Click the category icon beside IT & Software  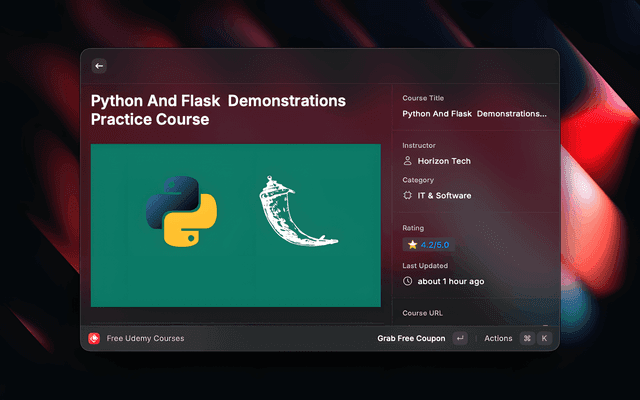tap(407, 196)
